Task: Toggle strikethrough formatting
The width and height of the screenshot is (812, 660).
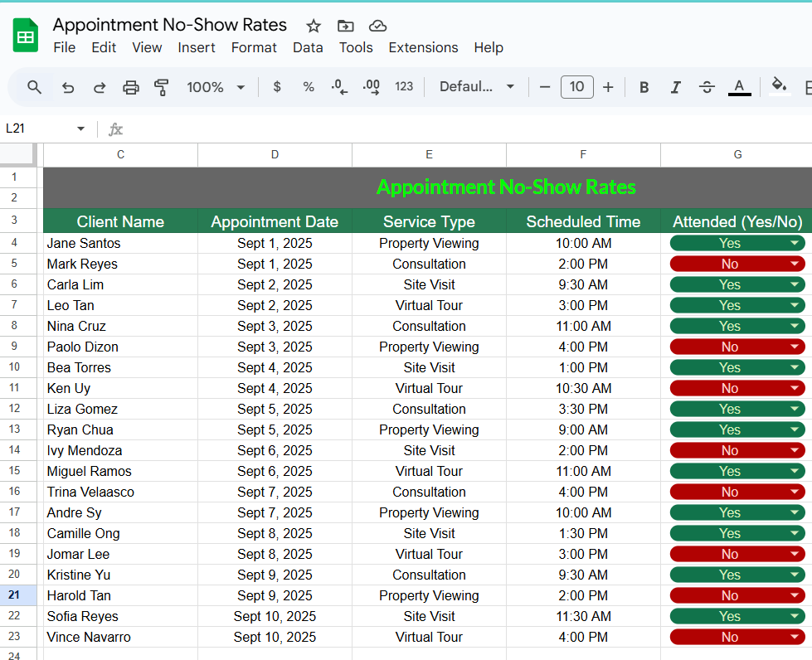Action: coord(707,87)
